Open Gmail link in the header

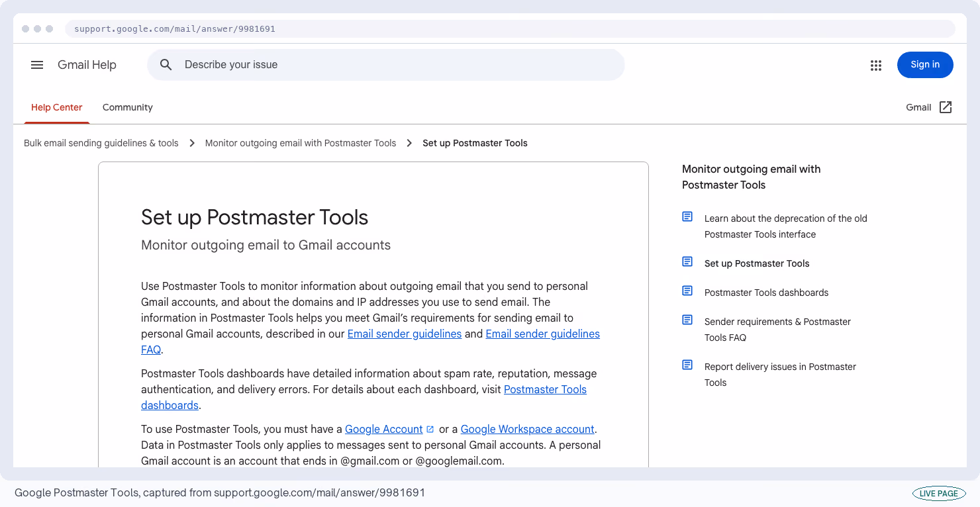pos(918,107)
